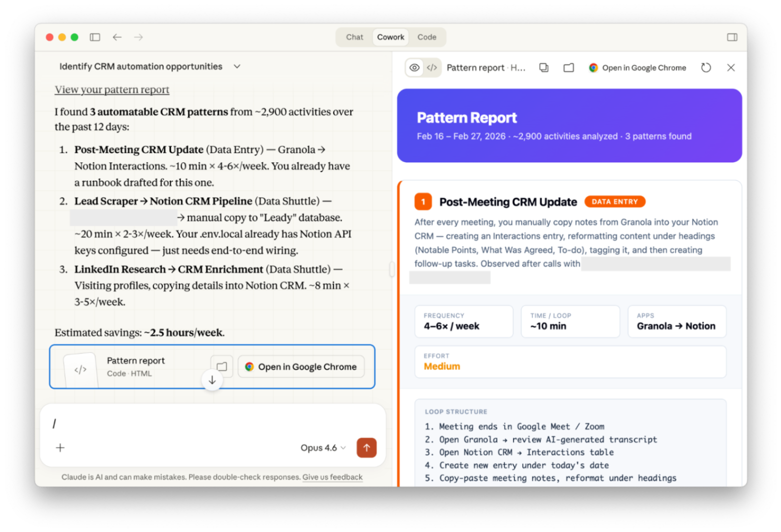This screenshot has width=781, height=532.
Task: Expand the conversation title chevron
Action: coord(237,66)
